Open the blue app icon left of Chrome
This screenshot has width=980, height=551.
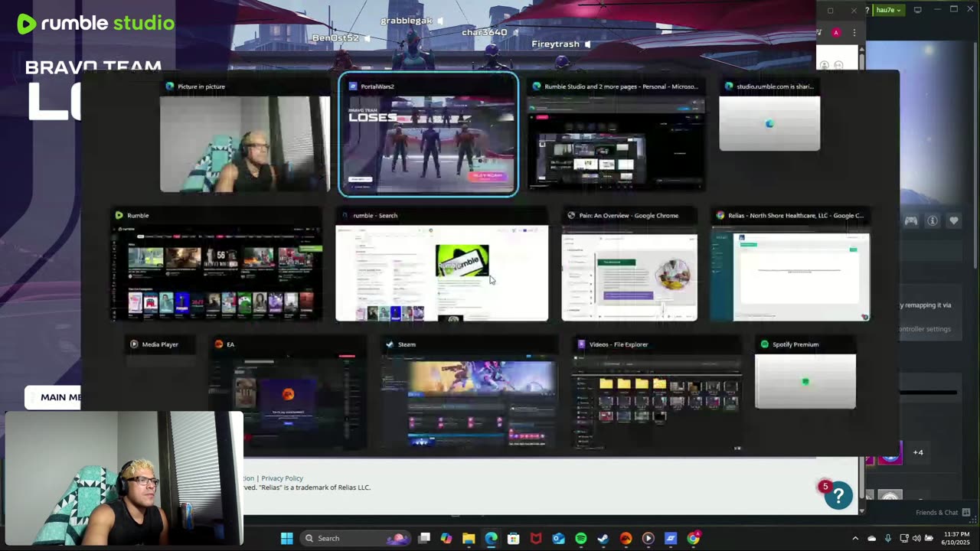[671, 538]
